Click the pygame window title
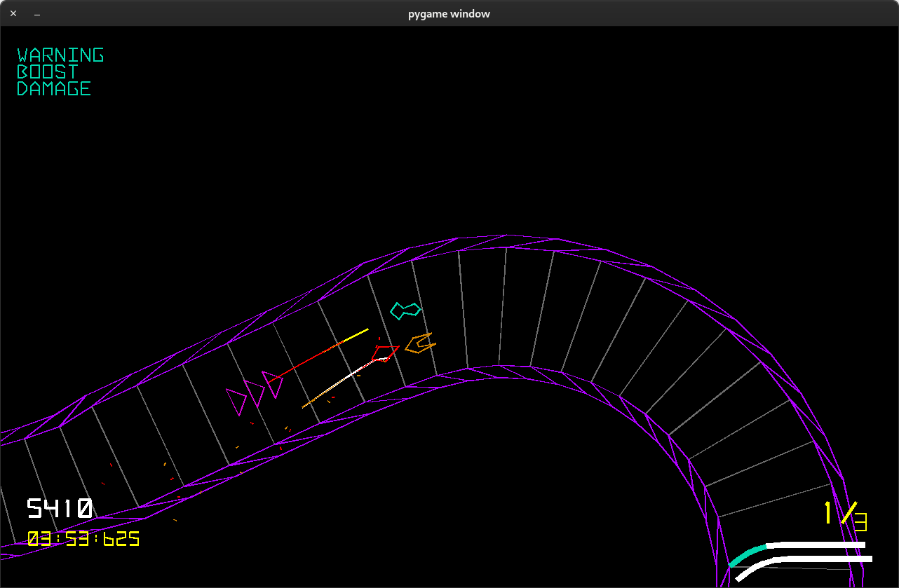Viewport: 899px width, 588px height. (449, 13)
